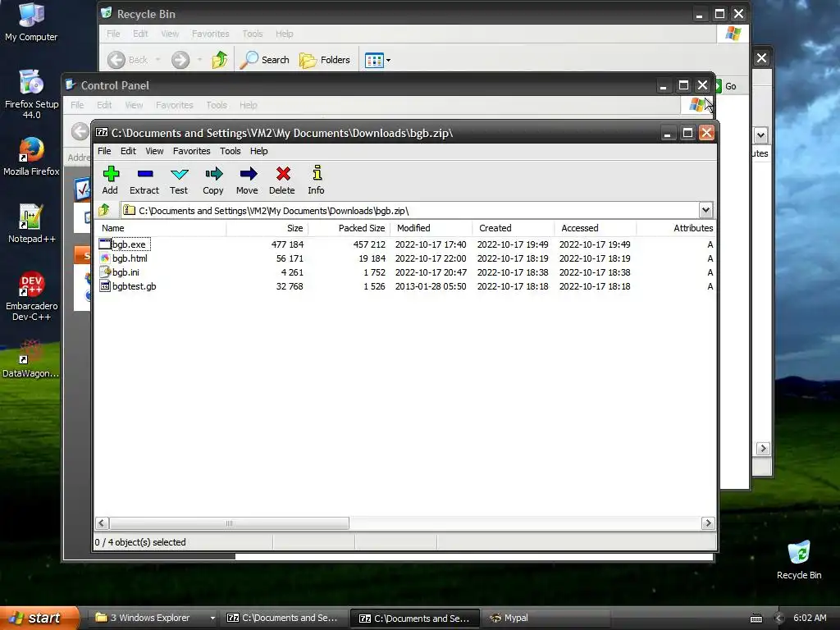Select the bgb.exe file

pos(129,244)
